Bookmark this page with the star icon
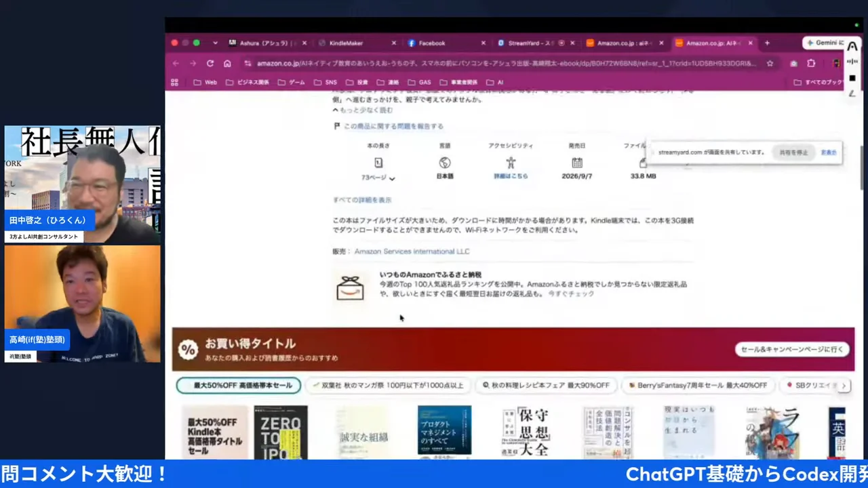 pyautogui.click(x=770, y=63)
